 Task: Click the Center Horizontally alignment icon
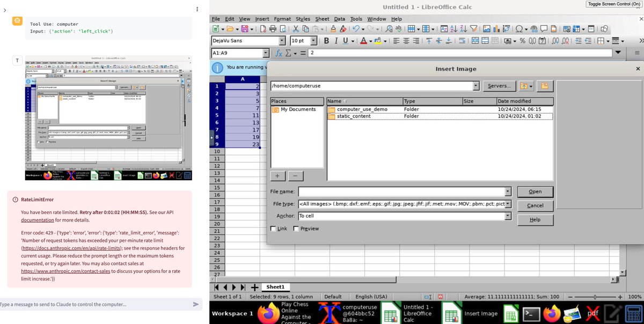point(406,41)
